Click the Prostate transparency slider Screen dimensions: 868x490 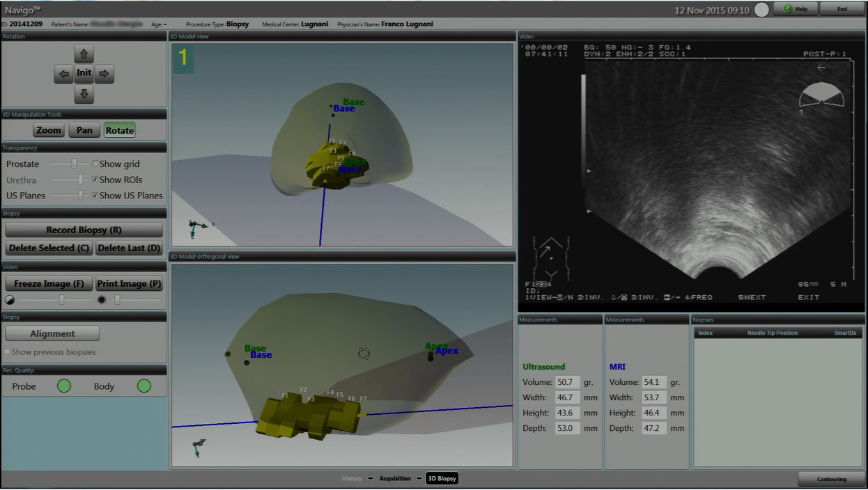click(74, 164)
